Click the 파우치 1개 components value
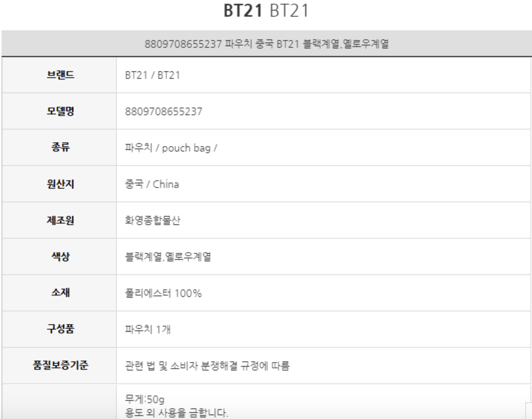 pyautogui.click(x=148, y=329)
